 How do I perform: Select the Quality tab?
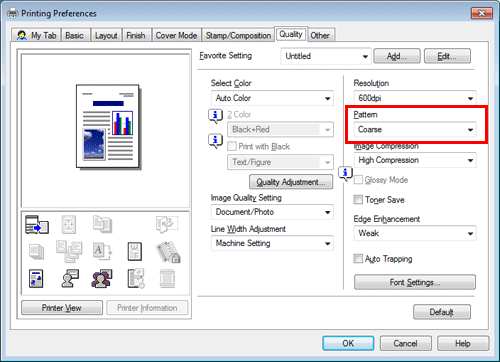(x=291, y=34)
